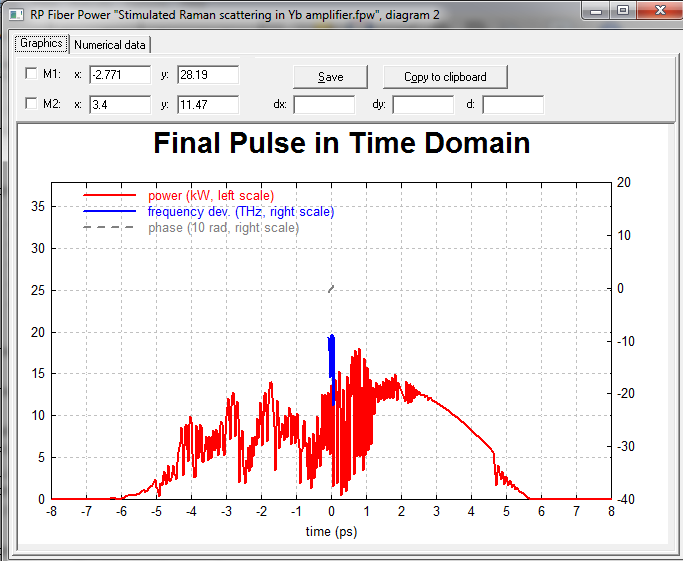Click the RP Fiber Power window icon
The height and width of the screenshot is (561, 683).
pyautogui.click(x=16, y=15)
